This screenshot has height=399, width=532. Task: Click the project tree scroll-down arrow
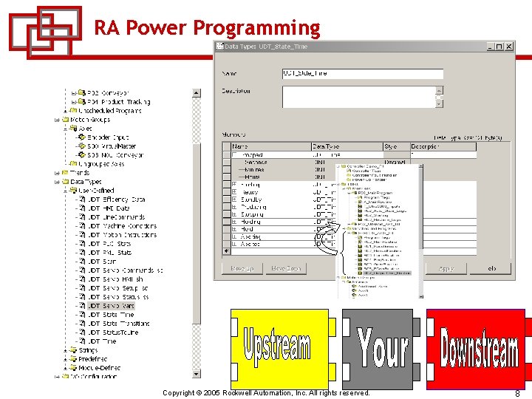coord(197,374)
